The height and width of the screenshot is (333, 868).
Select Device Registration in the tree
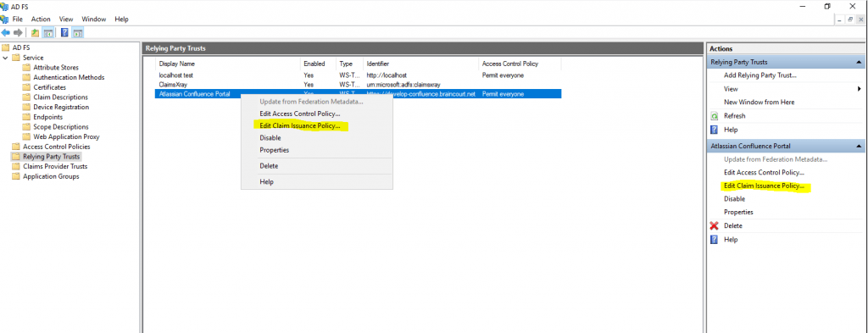pyautogui.click(x=61, y=108)
